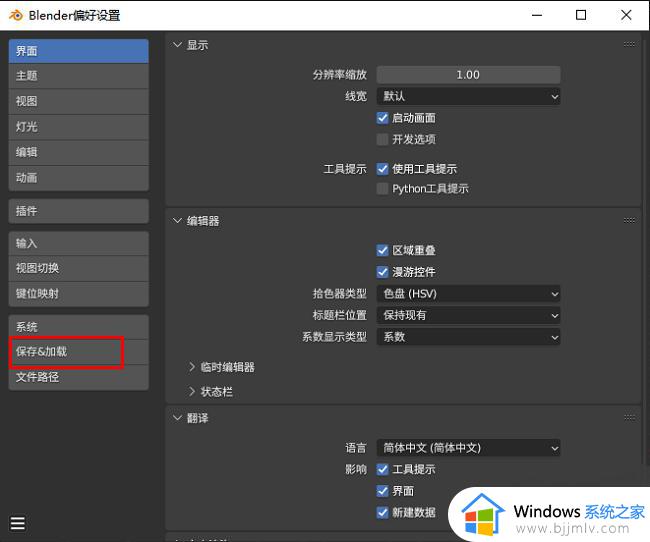Expand the 状态栏 subpanel
Image resolution: width=650 pixels, height=542 pixels.
192,391
